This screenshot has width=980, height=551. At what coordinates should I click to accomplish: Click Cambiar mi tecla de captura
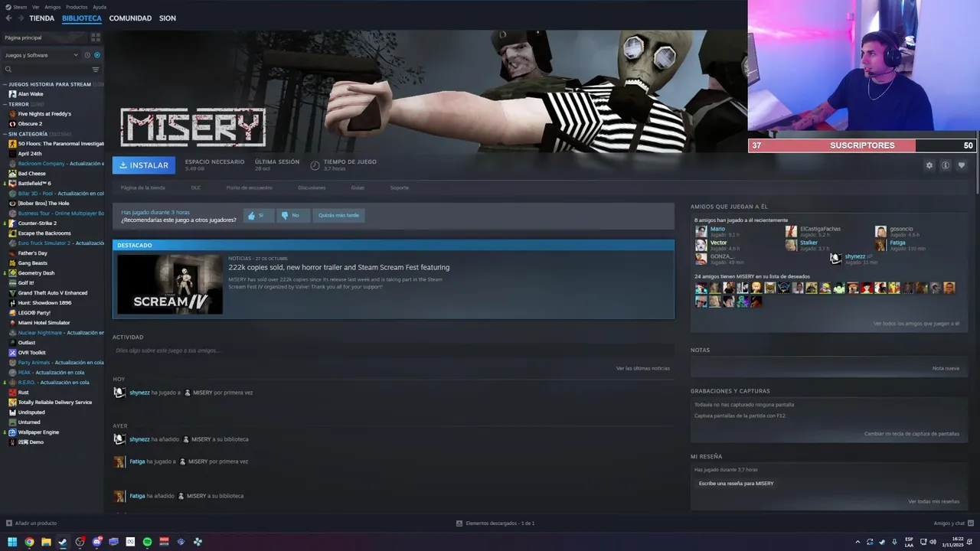(911, 434)
